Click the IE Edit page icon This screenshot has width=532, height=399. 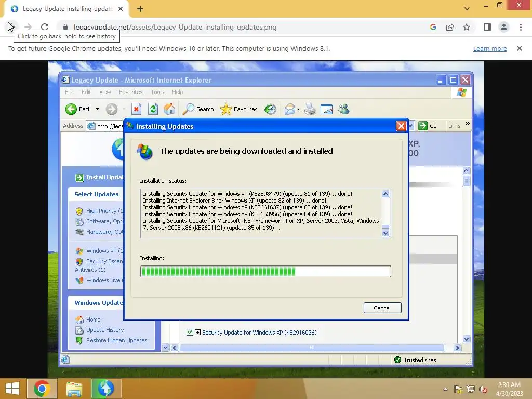[326, 109]
